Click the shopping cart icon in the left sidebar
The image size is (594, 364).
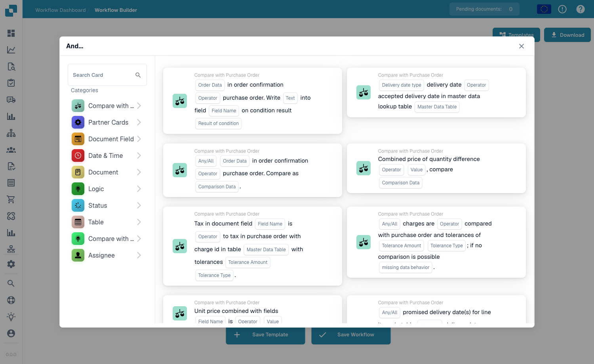[11, 199]
